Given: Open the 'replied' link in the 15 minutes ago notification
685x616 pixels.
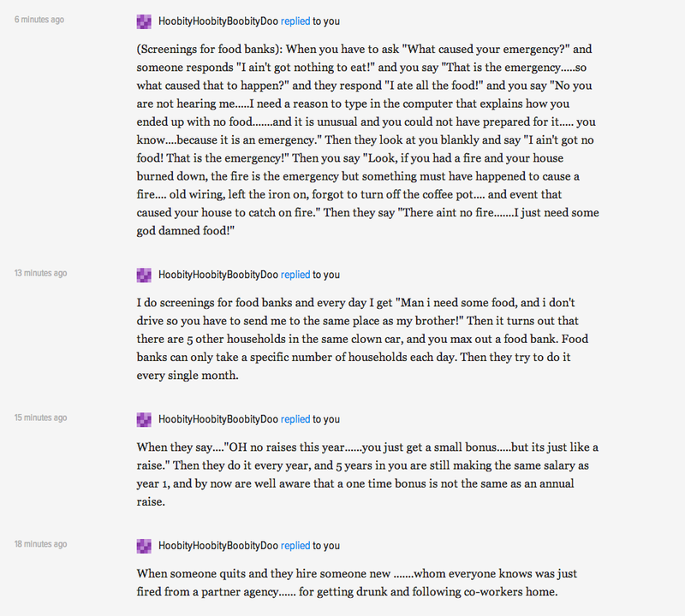Looking at the screenshot, I should point(295,419).
